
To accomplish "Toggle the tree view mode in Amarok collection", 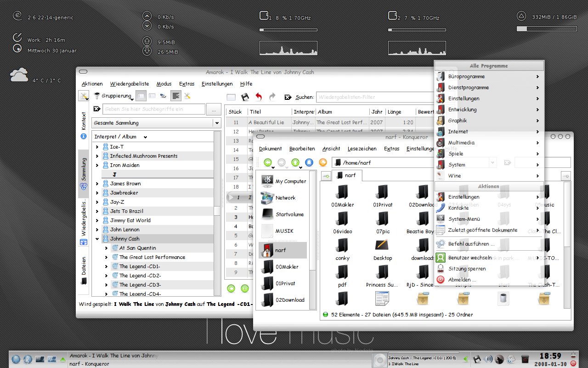I will pos(141,96).
